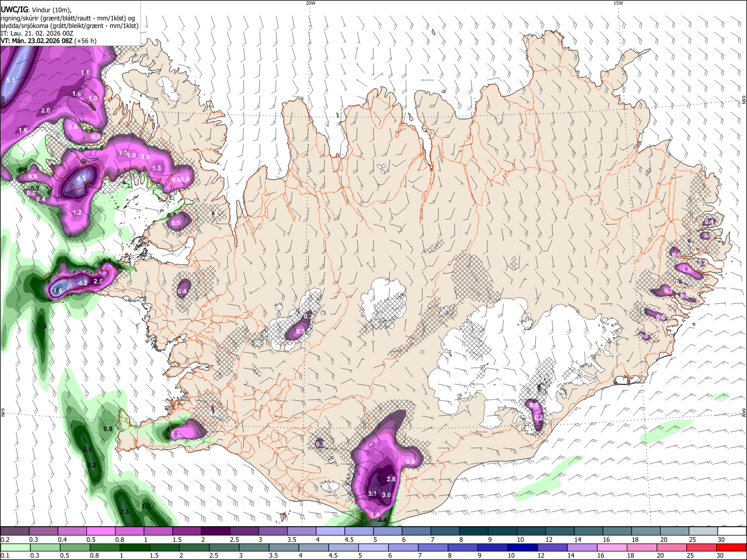The image size is (747, 560).
Task: Pick snow scale swatch between 2 and 2.5
Action: (215, 531)
